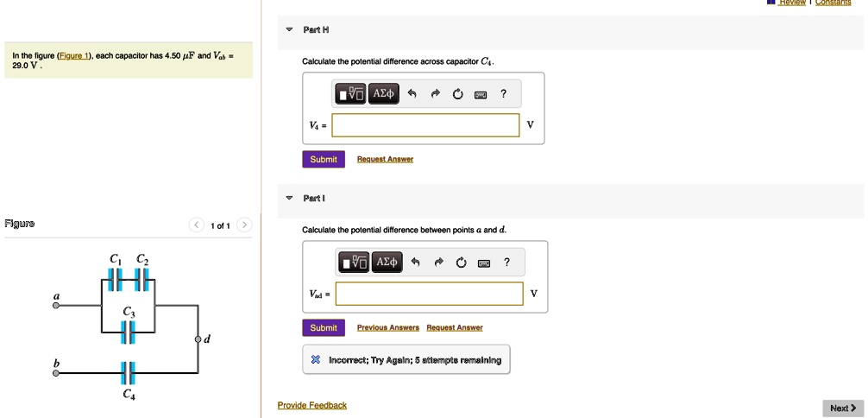Click undo arrow in Part H toolbar
Screen dimensions: 868x418
tap(412, 94)
